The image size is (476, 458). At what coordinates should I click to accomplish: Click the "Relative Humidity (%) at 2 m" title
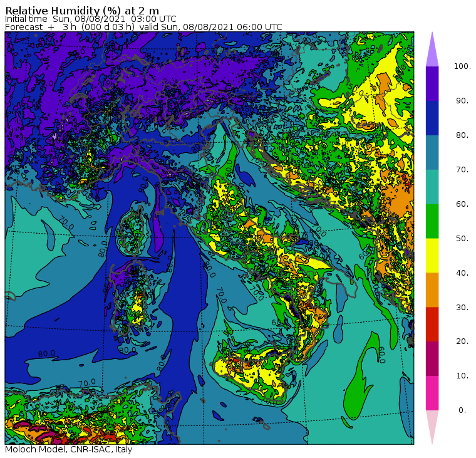(x=82, y=11)
